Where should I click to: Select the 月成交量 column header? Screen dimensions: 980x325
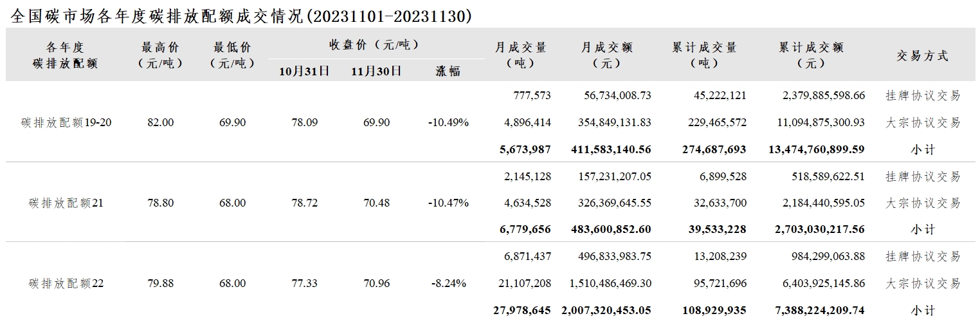click(x=520, y=55)
